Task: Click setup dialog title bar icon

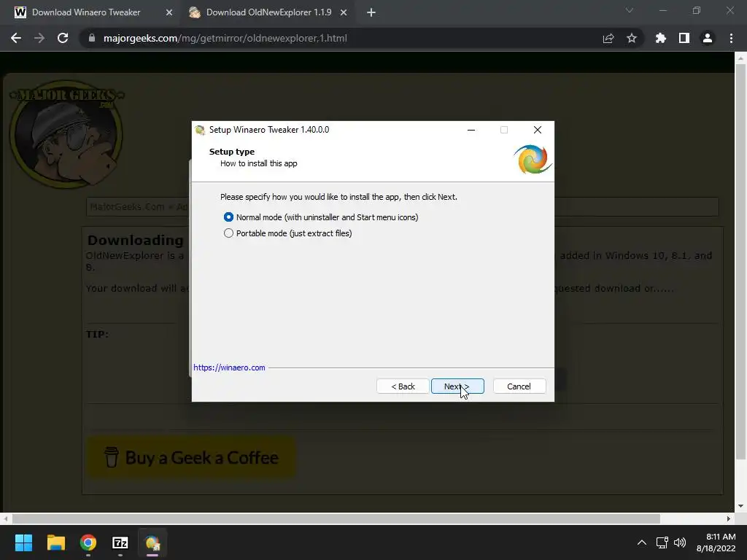Action: coord(200,130)
